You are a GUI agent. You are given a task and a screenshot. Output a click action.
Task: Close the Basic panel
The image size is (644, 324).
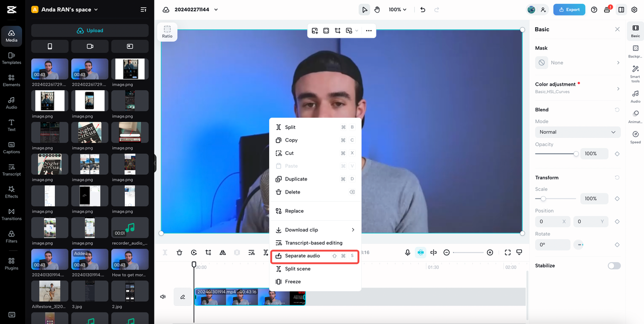pos(617,29)
